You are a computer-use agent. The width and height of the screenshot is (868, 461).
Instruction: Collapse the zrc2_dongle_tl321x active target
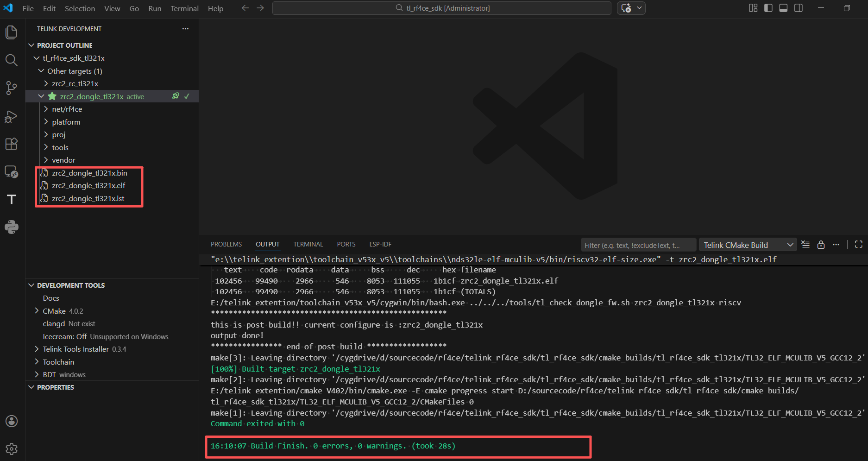(41, 96)
